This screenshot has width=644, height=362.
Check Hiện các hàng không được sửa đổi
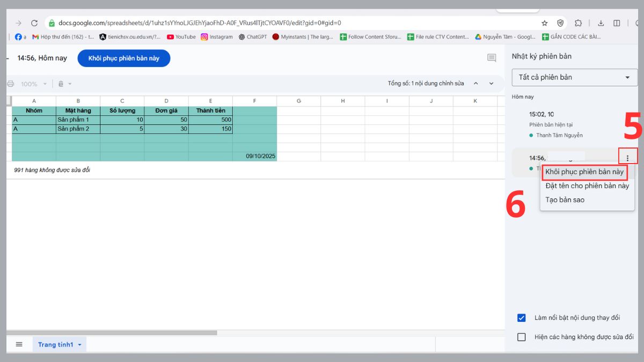(x=521, y=337)
